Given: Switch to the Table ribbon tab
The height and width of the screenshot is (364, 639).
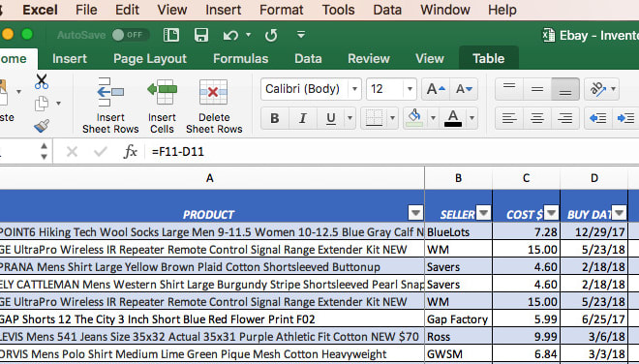Looking at the screenshot, I should pyautogui.click(x=489, y=58).
